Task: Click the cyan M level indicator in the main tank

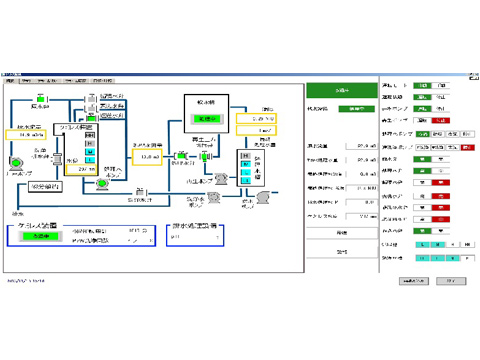Action: coord(90,152)
